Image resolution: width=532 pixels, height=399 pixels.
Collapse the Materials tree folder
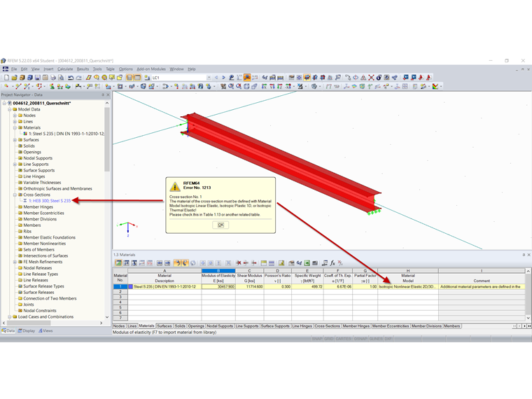click(x=15, y=127)
